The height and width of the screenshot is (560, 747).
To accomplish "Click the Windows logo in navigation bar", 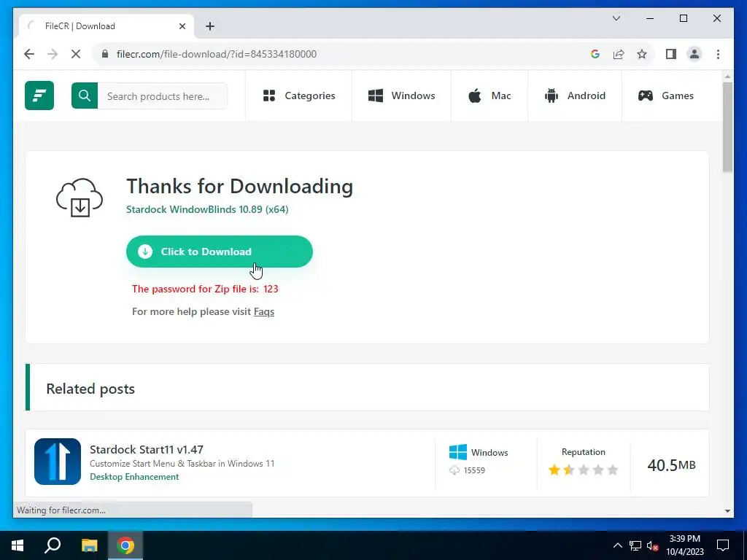I will [376, 96].
